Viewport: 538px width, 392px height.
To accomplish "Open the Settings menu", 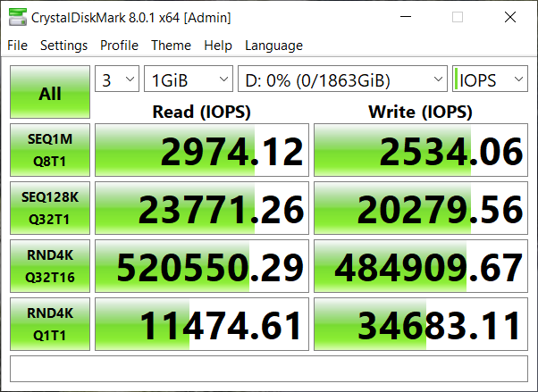I will [x=63, y=46].
